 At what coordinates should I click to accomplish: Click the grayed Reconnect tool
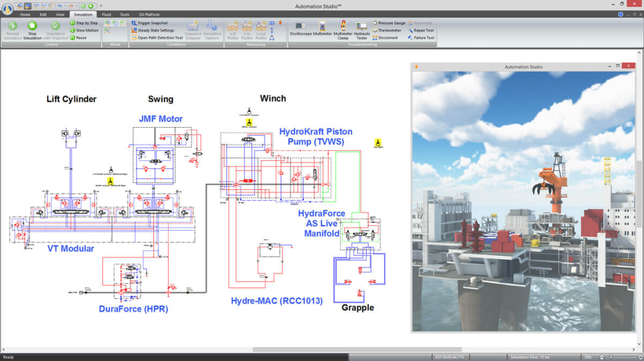point(420,23)
